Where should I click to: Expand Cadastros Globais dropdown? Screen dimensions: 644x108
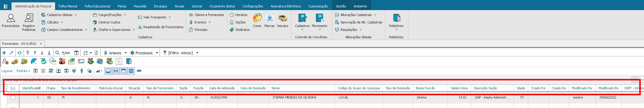76,15
